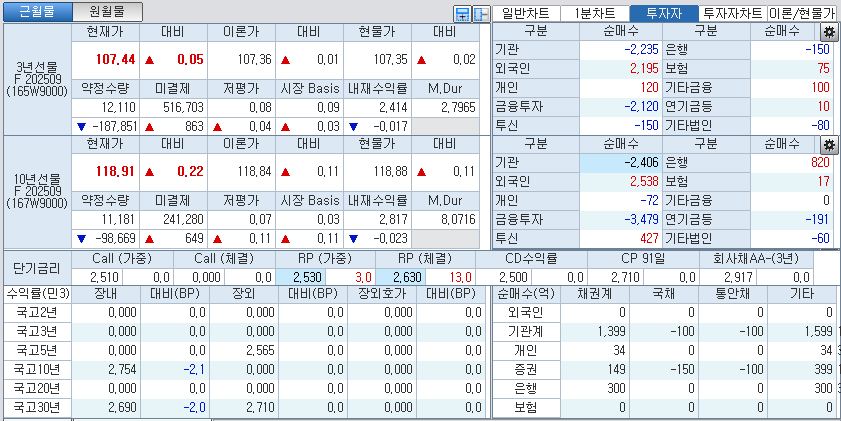This screenshot has height=421, width=841.
Task: Click 기관계 채권계 value 1,399
Action: tap(611, 331)
